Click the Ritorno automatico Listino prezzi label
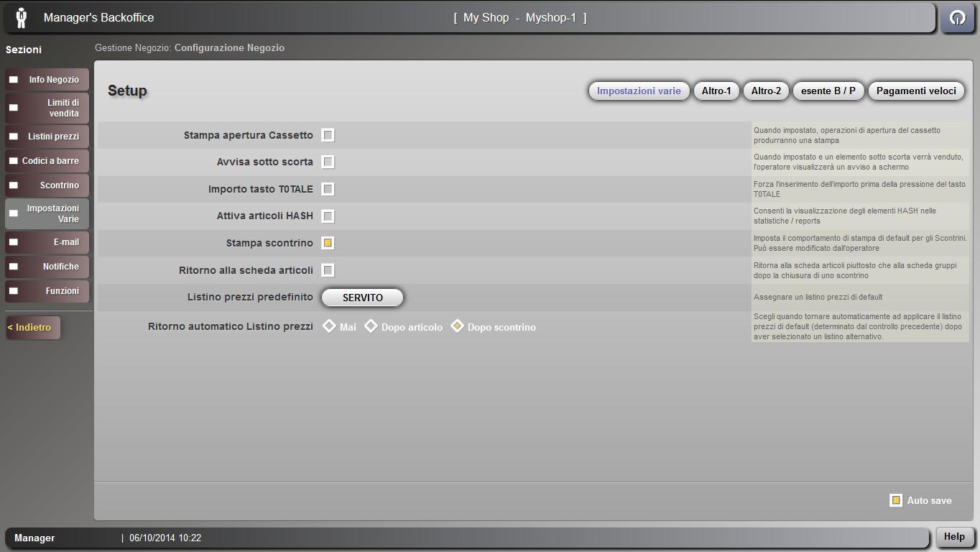The height and width of the screenshot is (552, 980). click(x=231, y=326)
